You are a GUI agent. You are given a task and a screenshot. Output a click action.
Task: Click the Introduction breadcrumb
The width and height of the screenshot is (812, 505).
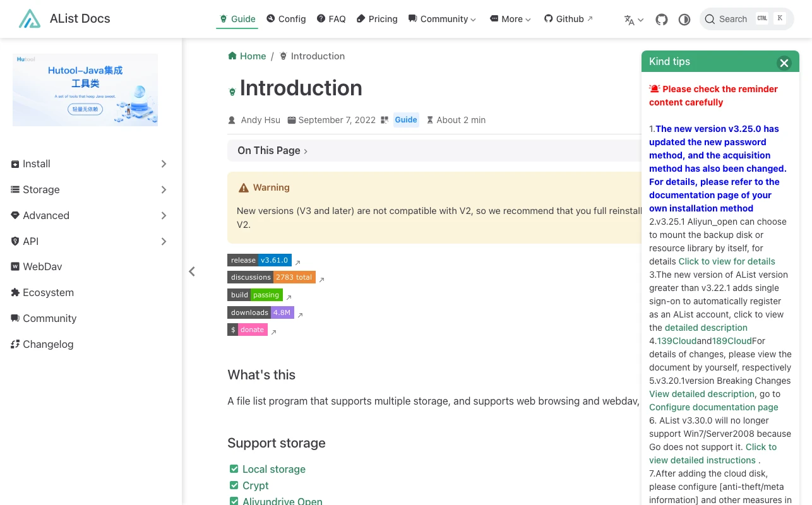click(x=312, y=56)
